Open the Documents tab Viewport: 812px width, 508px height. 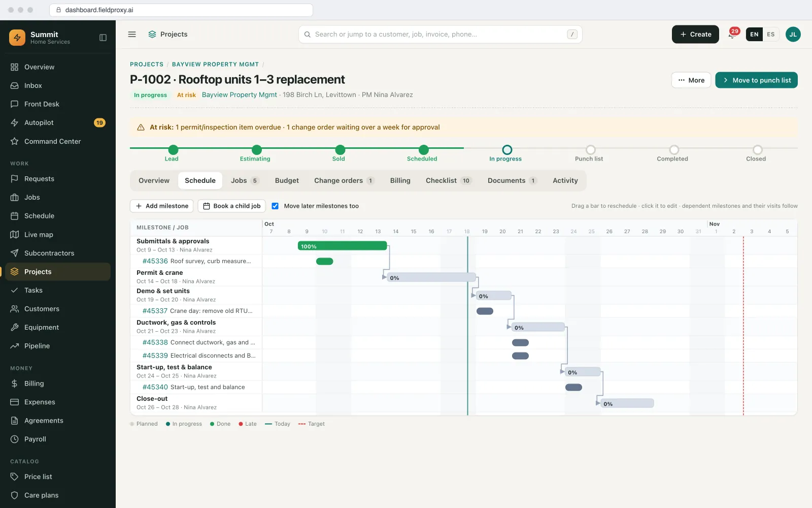tap(512, 181)
